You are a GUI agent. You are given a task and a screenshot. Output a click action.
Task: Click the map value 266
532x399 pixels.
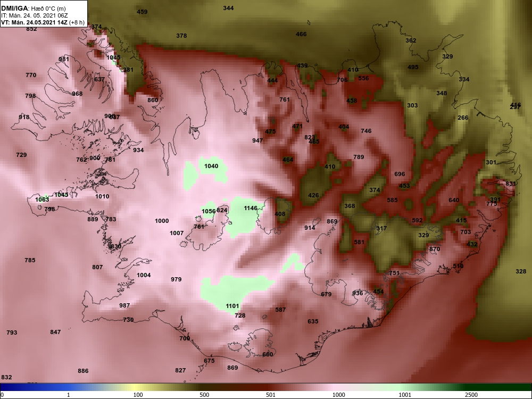pyautogui.click(x=463, y=118)
